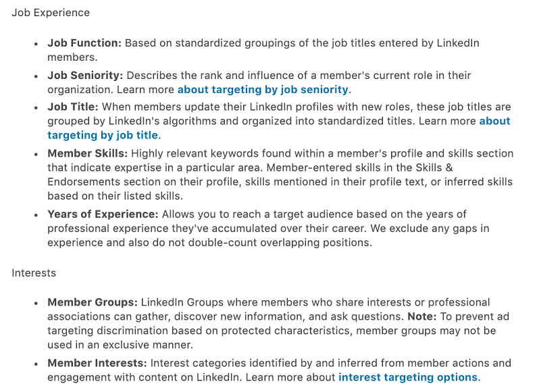Click the 'Job Experience' section heading
Viewport: 539px width, 392px height.
pos(51,13)
